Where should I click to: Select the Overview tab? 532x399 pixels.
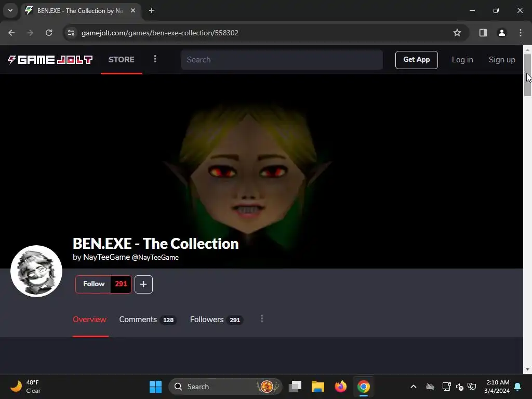89,320
